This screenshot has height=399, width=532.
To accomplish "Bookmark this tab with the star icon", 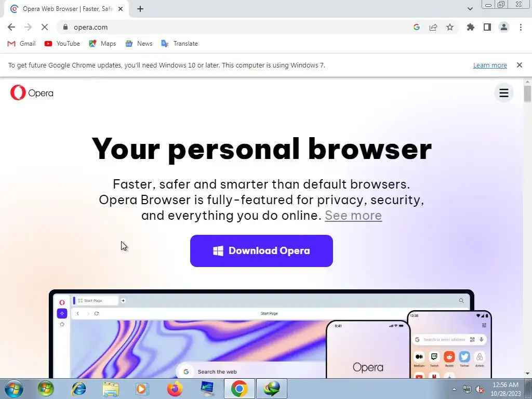I will (x=450, y=27).
